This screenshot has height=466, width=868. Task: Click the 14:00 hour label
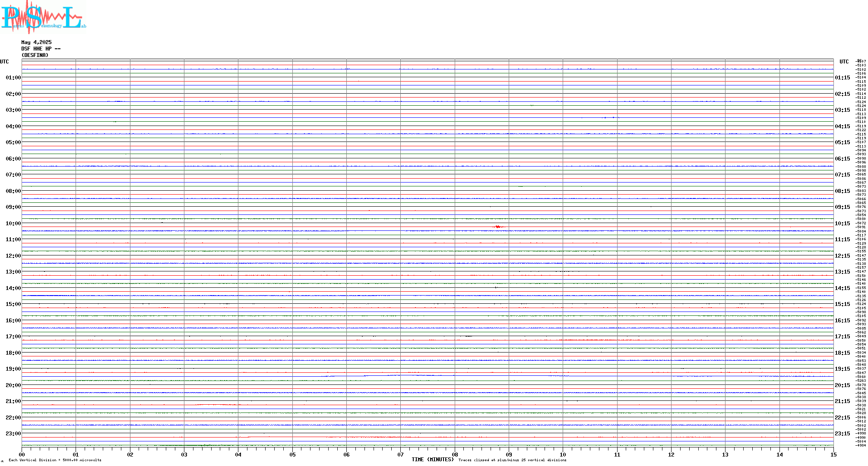point(13,288)
